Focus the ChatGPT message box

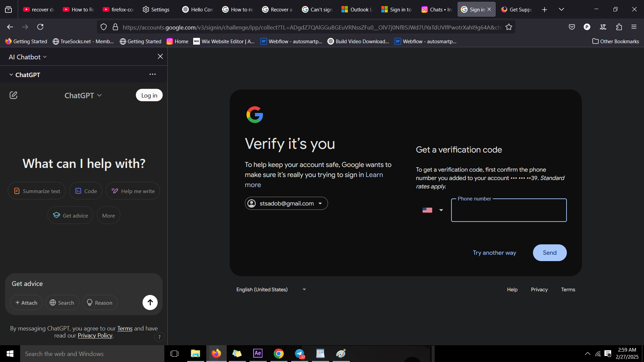(84, 284)
